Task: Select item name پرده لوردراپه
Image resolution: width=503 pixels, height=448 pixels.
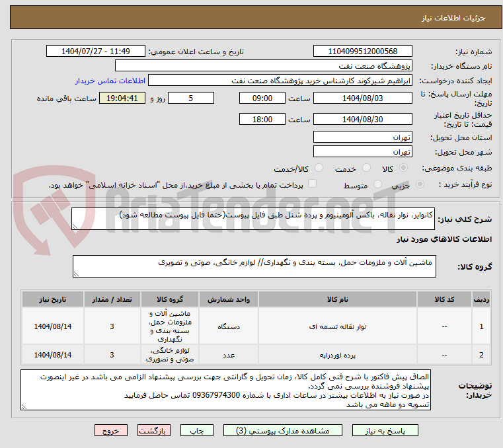Action: tap(338, 355)
